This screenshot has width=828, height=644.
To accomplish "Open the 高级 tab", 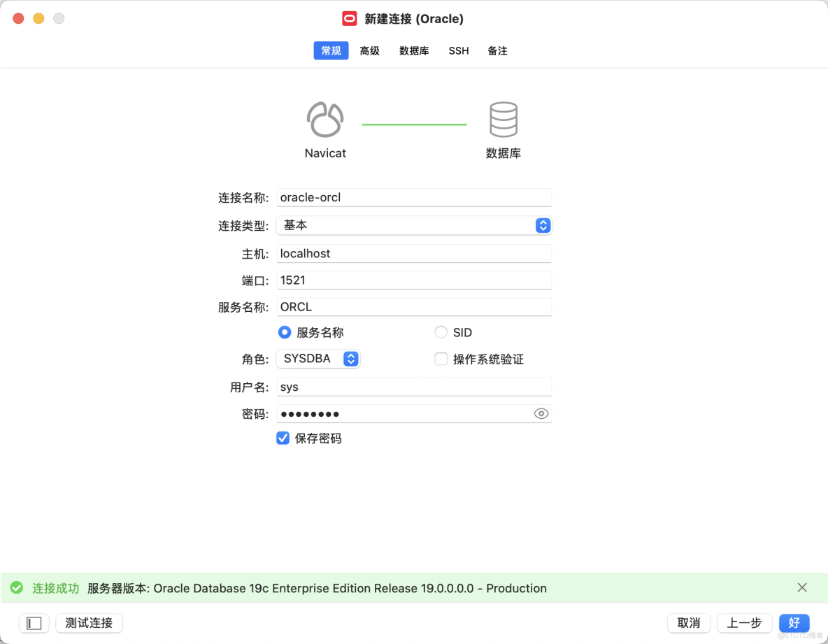I will click(x=370, y=50).
